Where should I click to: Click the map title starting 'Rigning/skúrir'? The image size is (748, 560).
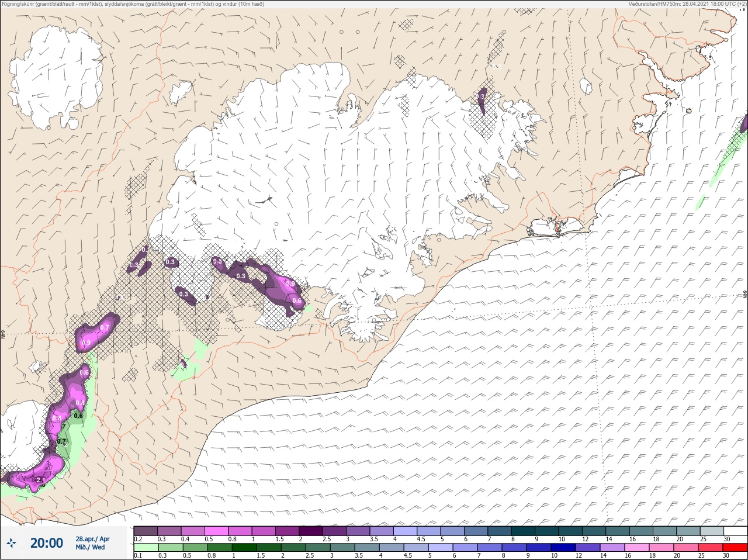pyautogui.click(x=133, y=4)
